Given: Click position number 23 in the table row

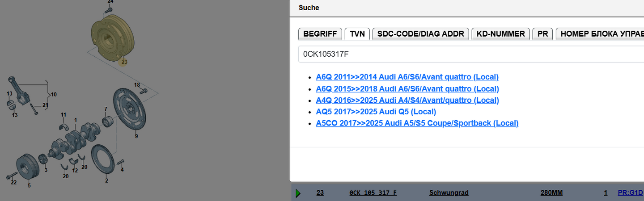Looking at the screenshot, I should [x=320, y=193].
